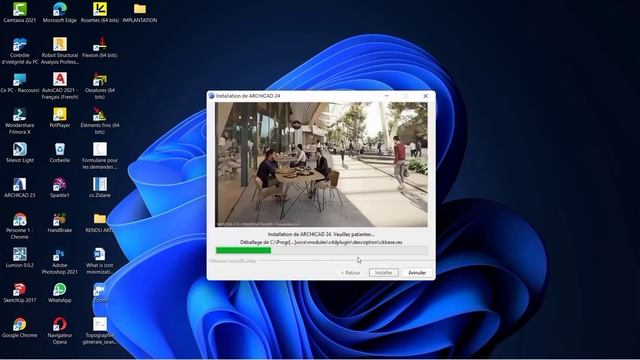This screenshot has width=640, height=360.
Task: Select the Topographie générale file icon
Action: [100, 331]
